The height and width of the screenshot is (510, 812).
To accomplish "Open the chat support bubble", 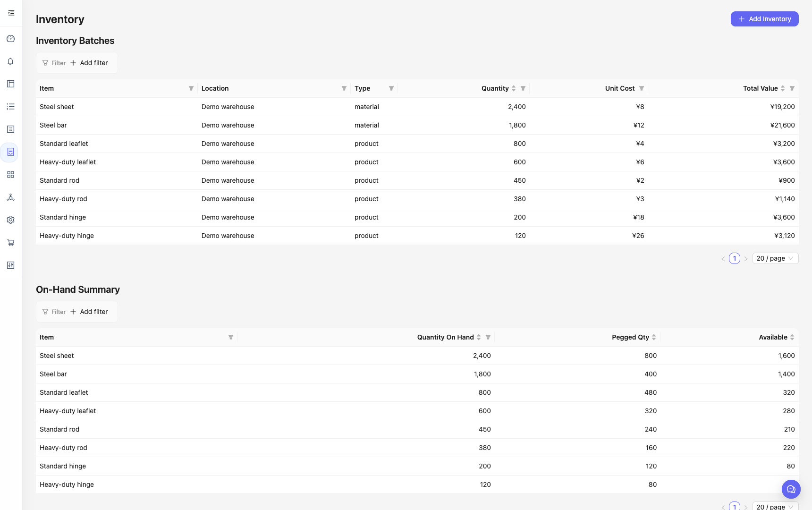I will point(791,489).
